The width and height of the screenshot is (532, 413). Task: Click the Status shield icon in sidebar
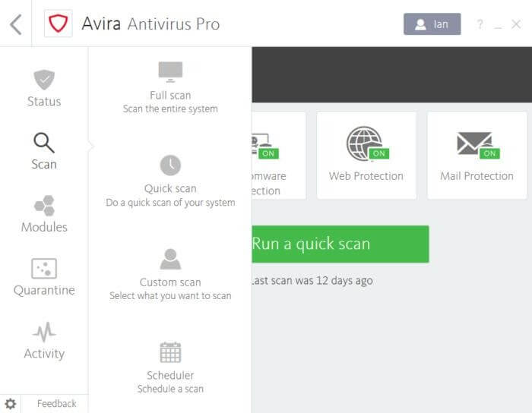pyautogui.click(x=44, y=80)
